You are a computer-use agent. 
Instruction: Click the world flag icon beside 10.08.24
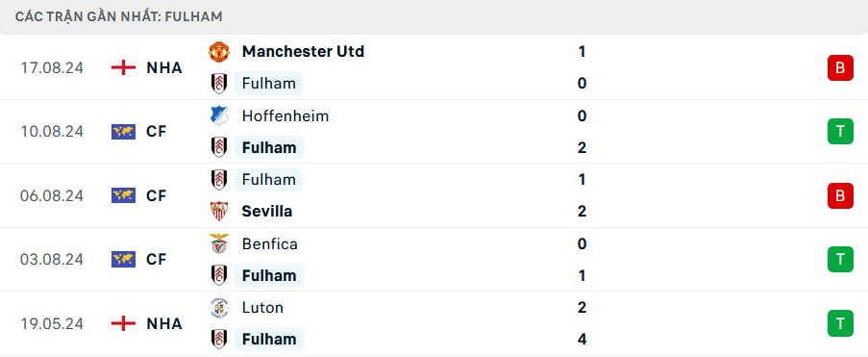(123, 132)
